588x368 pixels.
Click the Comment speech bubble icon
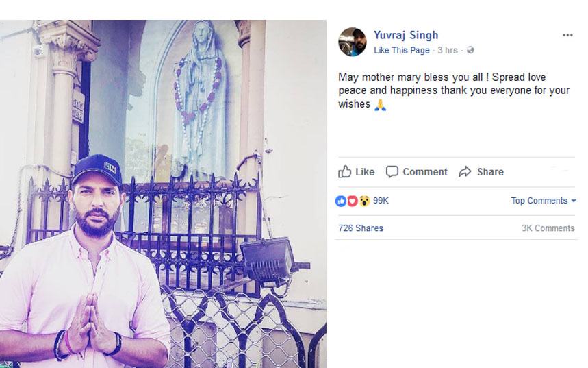(x=392, y=172)
